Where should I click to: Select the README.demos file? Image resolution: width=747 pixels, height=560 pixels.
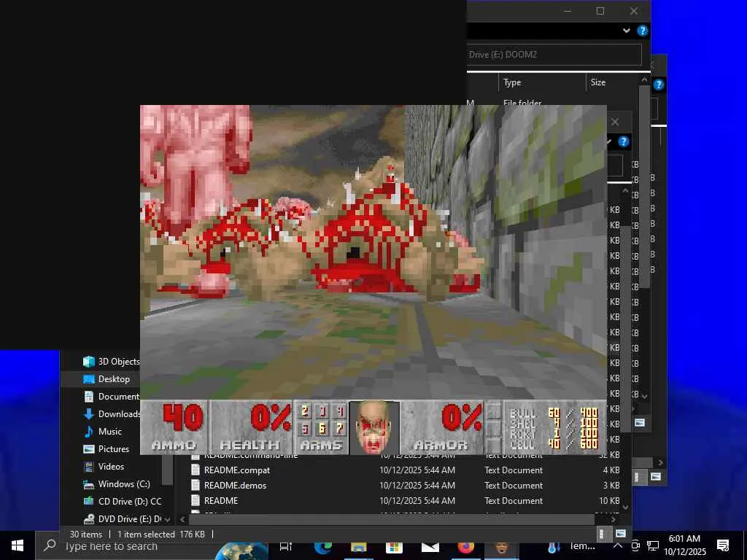click(236, 485)
